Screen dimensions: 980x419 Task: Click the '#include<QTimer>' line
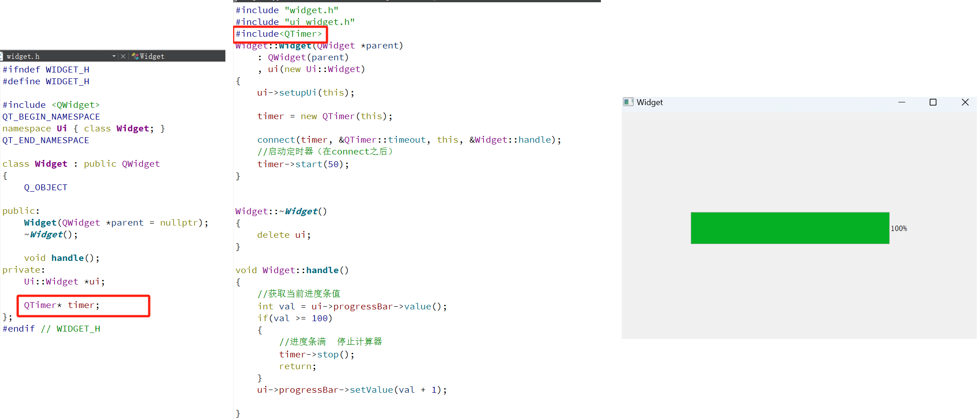[278, 34]
